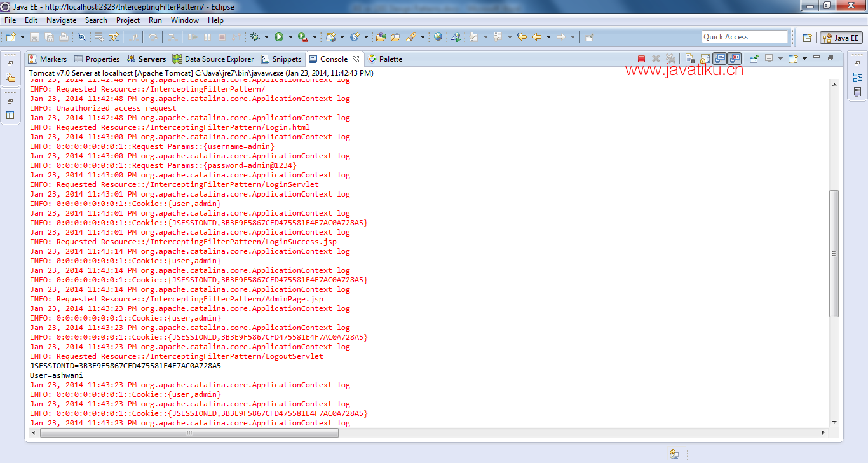868x463 pixels.
Task: Switch to the Snippets tab
Action: point(281,59)
